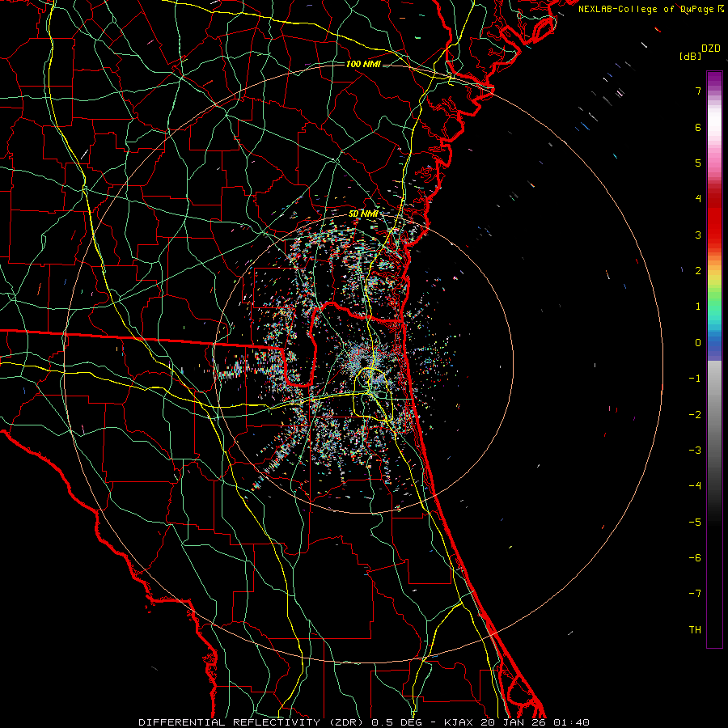Click the -3 value on color scale
The image size is (728, 728).
[695, 451]
